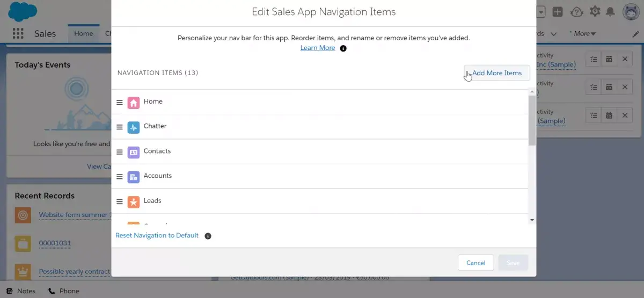Click info icon beside Learn More
The height and width of the screenshot is (298, 644).
[343, 48]
